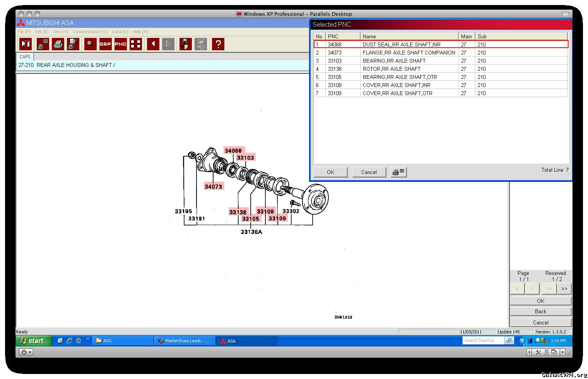588x379 pixels.
Task: Click part number 33136A in diagram
Action: [x=251, y=232]
